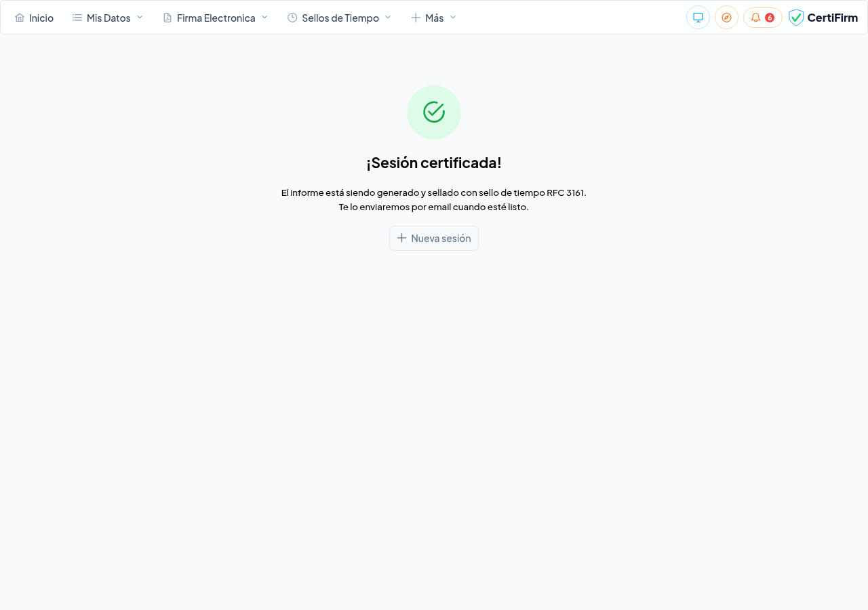Click the home icon beside Inicio
The image size is (868, 610).
click(x=20, y=18)
